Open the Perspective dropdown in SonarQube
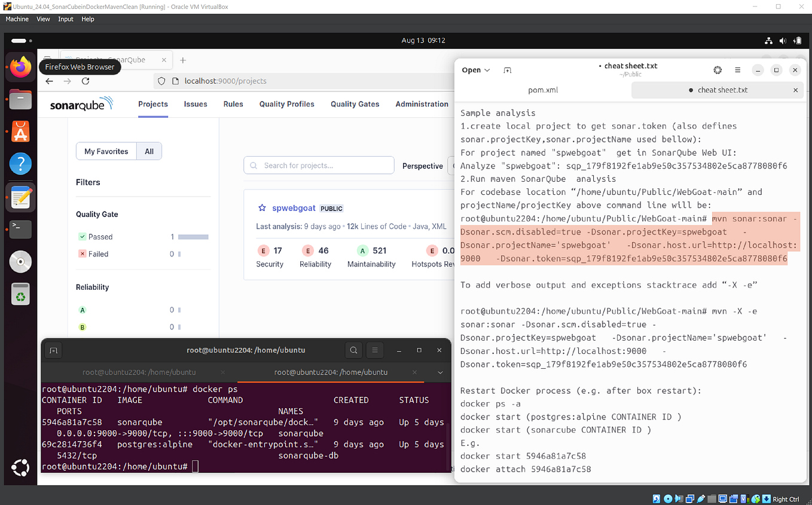This screenshot has height=505, width=812. click(x=424, y=166)
